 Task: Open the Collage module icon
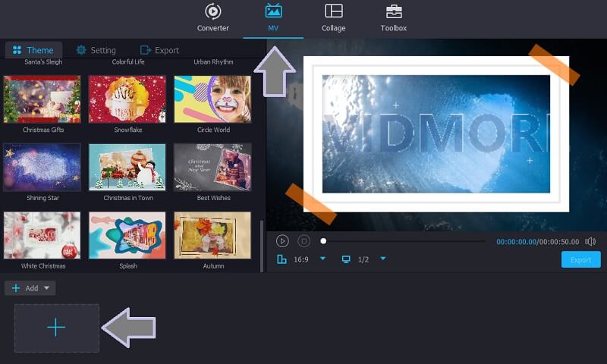(x=333, y=12)
